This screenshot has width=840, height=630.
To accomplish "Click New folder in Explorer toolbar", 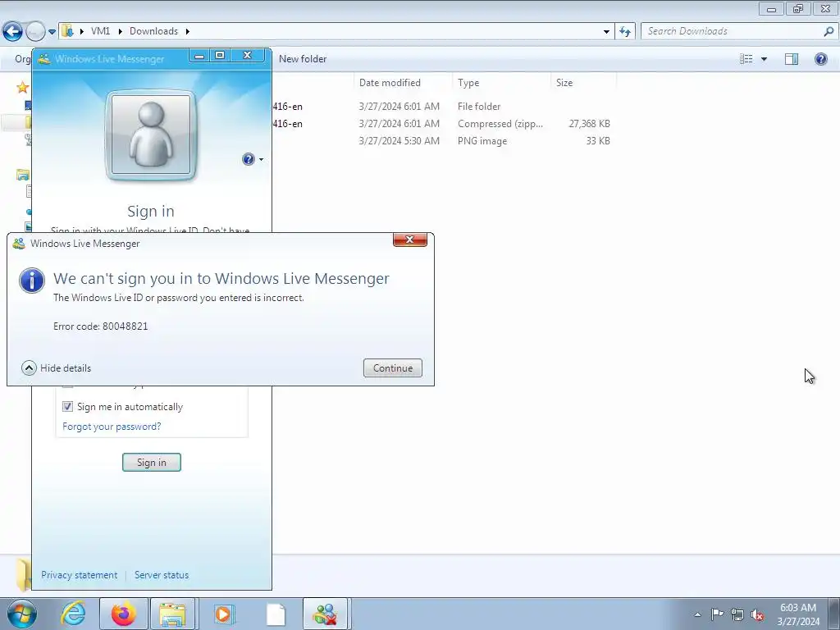I will pyautogui.click(x=303, y=59).
